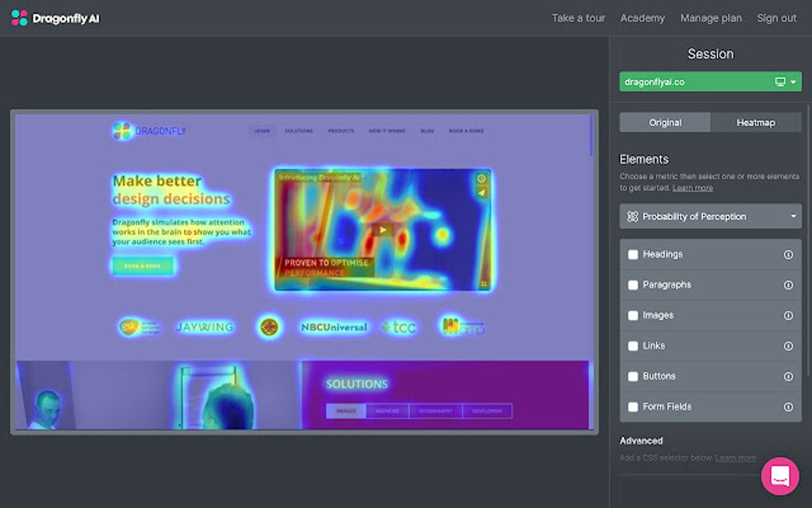The width and height of the screenshot is (812, 508).
Task: Click the Probability of Perception metric icon
Action: coord(632,216)
